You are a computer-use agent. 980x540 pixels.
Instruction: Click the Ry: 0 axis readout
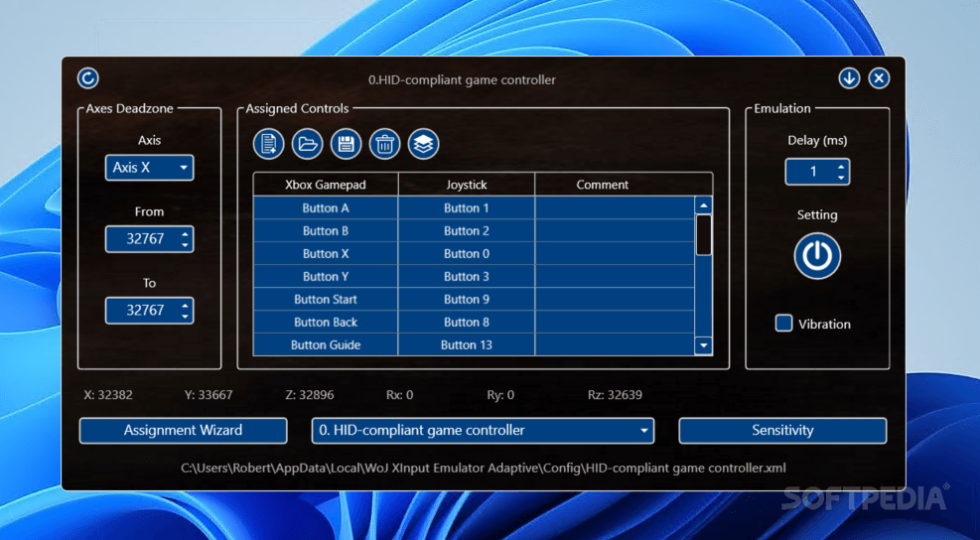click(x=500, y=395)
